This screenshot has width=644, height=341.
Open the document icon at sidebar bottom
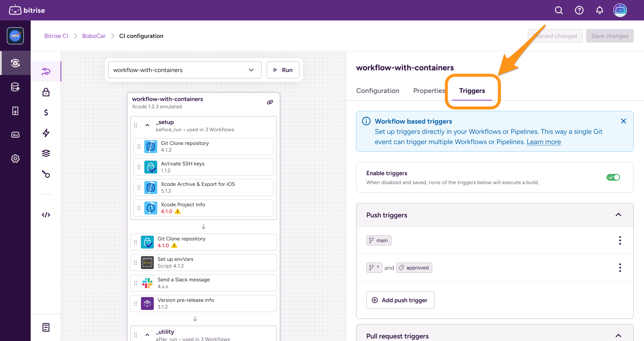coord(46,327)
